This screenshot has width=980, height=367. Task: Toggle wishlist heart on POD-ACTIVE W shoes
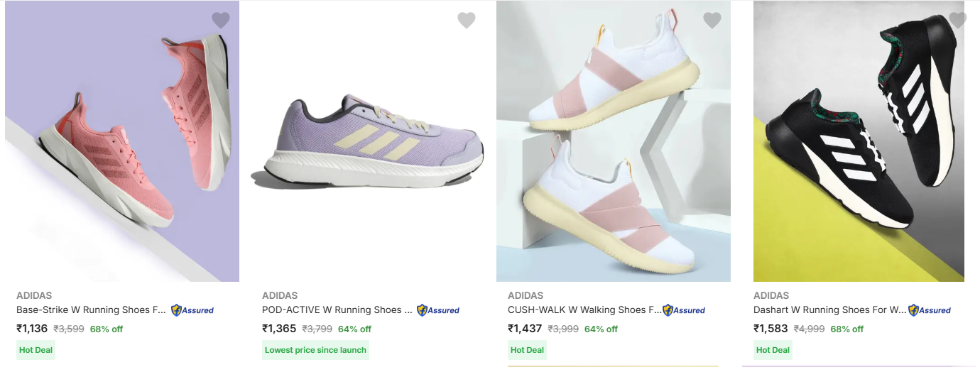click(467, 21)
